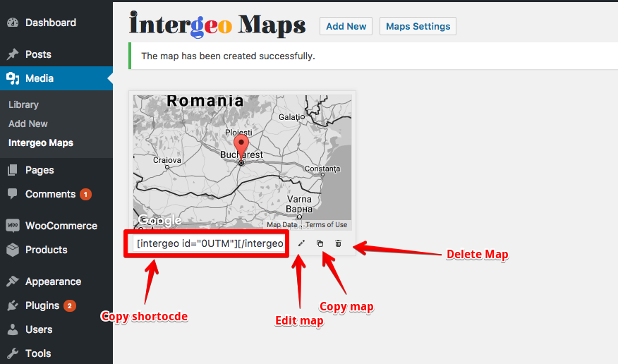The width and height of the screenshot is (618, 364).
Task: Click the Users person icon
Action: click(x=13, y=329)
